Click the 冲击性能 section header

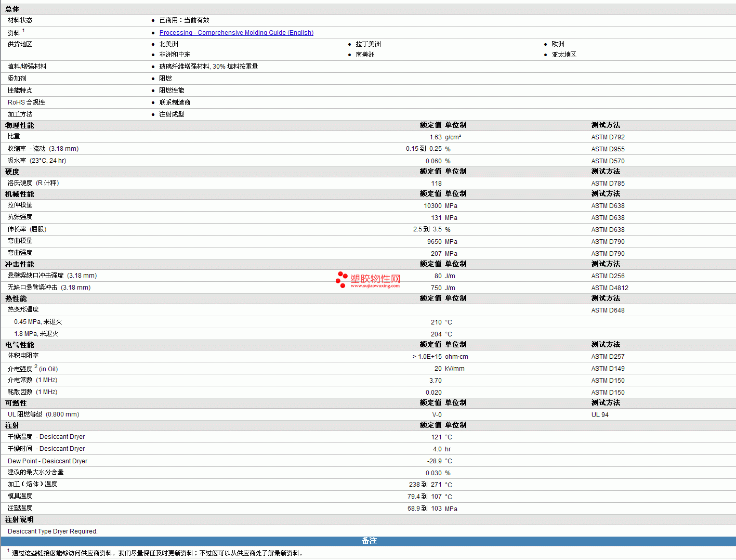(20, 264)
